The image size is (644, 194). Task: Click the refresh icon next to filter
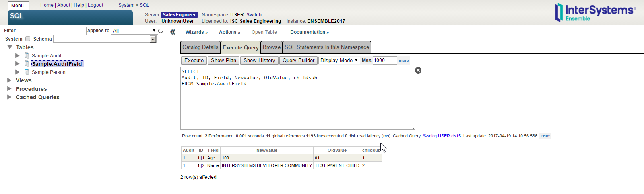[161, 31]
